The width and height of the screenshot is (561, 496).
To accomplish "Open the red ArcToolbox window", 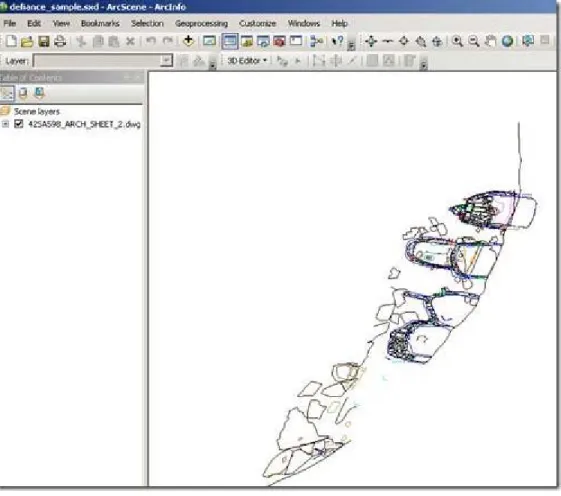I will (x=279, y=42).
